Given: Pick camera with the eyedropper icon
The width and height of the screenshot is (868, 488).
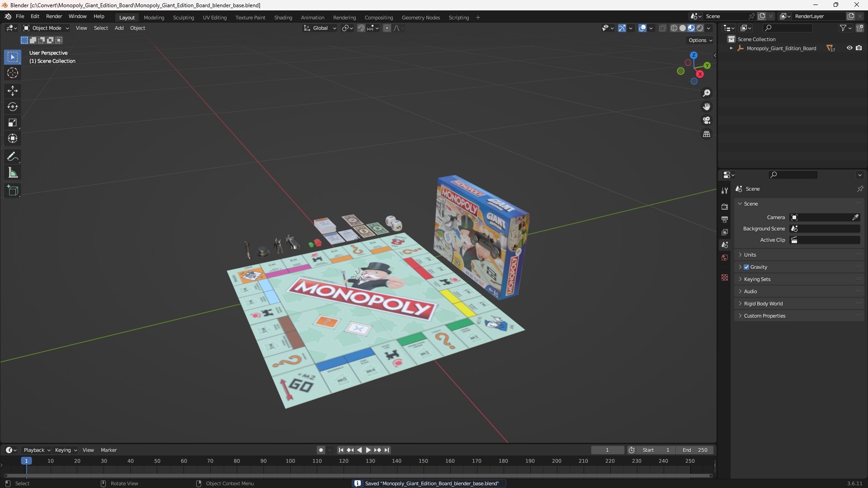Looking at the screenshot, I should coord(855,217).
